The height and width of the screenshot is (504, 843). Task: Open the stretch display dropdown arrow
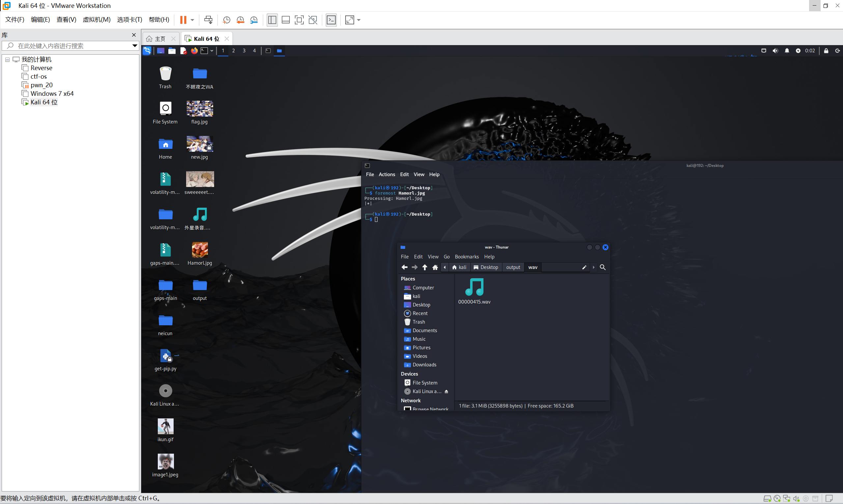click(x=359, y=20)
